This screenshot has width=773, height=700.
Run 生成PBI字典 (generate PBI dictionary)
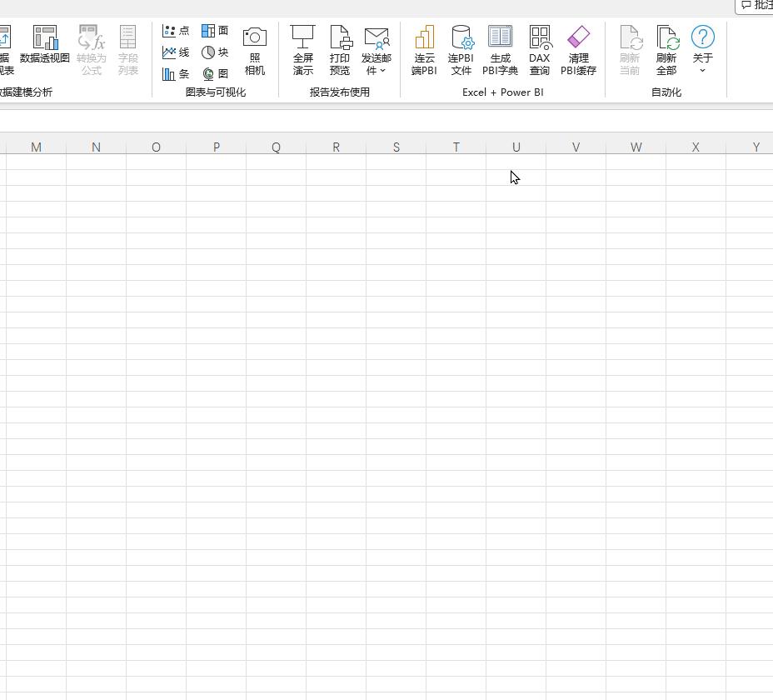click(x=501, y=48)
